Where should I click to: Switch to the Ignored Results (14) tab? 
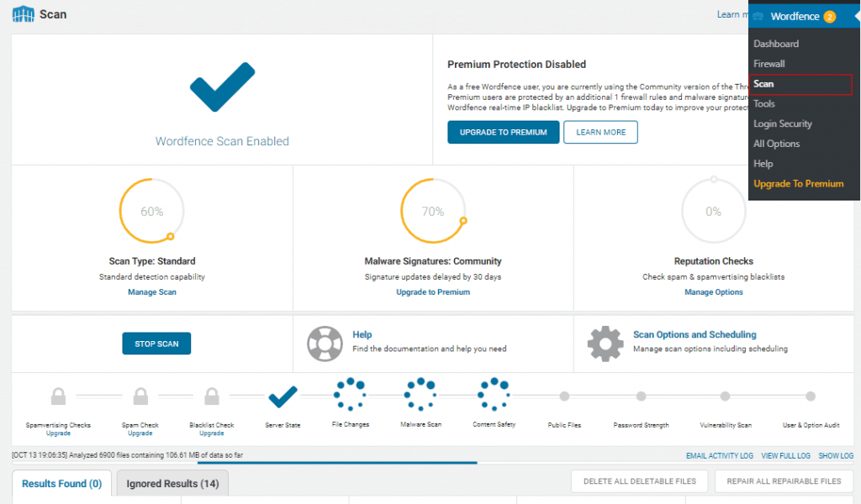pos(172,484)
